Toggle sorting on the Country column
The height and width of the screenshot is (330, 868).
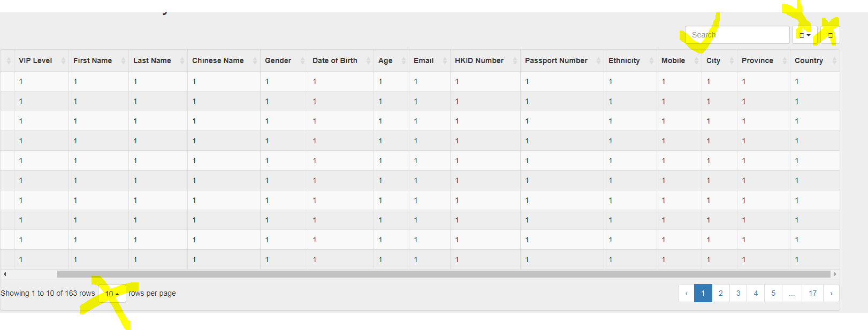[810, 60]
